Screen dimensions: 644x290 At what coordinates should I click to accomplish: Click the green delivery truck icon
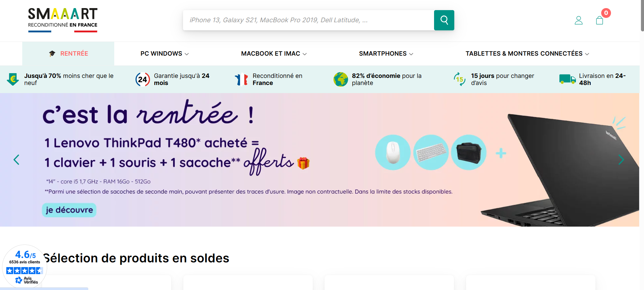(568, 79)
